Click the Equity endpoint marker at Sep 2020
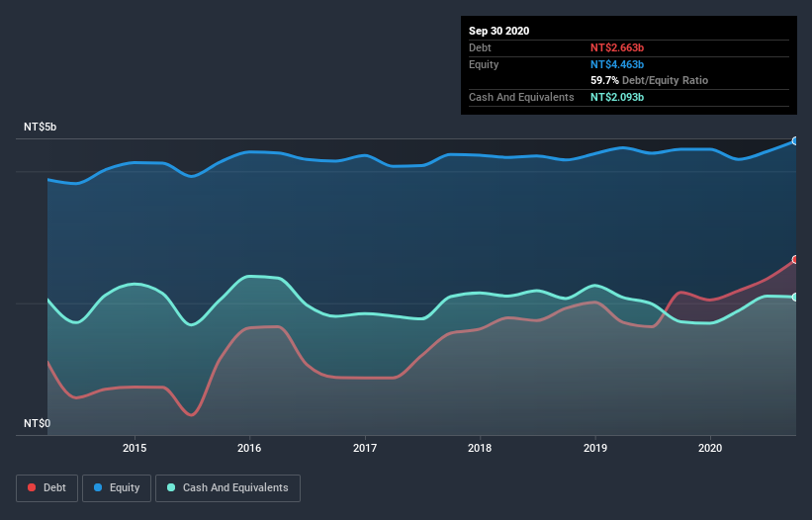Viewport: 812px width, 520px height. coord(795,140)
